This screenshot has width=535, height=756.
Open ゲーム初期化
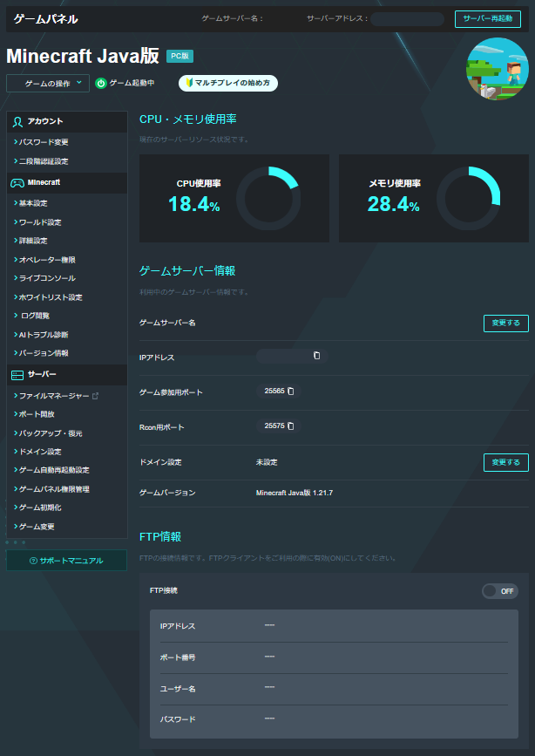pos(40,507)
